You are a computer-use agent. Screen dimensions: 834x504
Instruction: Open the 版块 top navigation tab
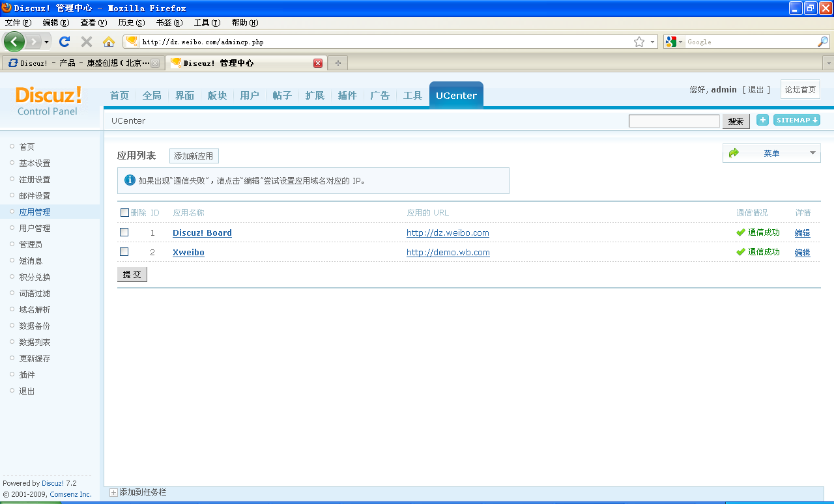pos(217,96)
